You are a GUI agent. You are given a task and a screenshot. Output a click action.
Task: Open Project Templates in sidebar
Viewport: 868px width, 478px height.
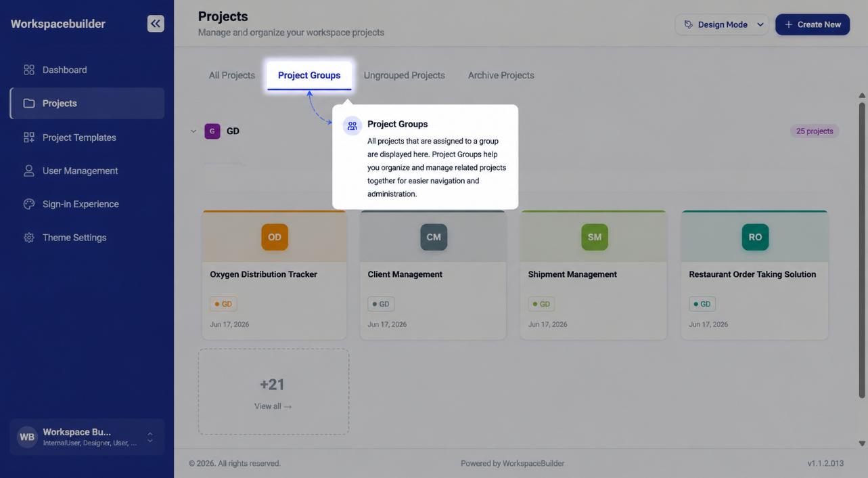[87, 137]
